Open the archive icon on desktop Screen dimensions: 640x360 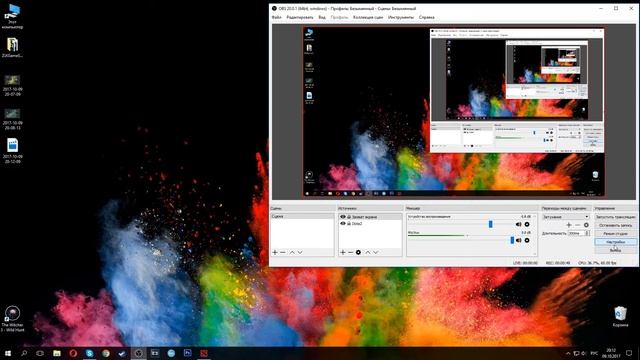point(12,47)
